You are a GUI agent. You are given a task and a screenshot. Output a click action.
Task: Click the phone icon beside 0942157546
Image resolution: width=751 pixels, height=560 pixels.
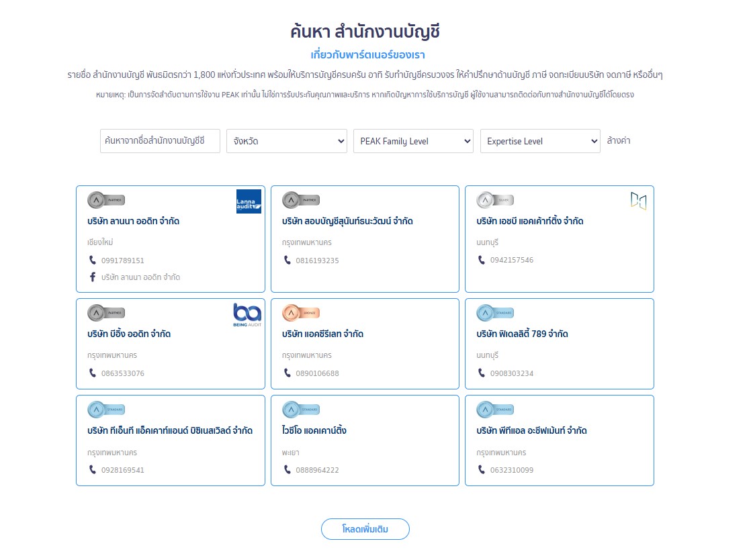482,260
